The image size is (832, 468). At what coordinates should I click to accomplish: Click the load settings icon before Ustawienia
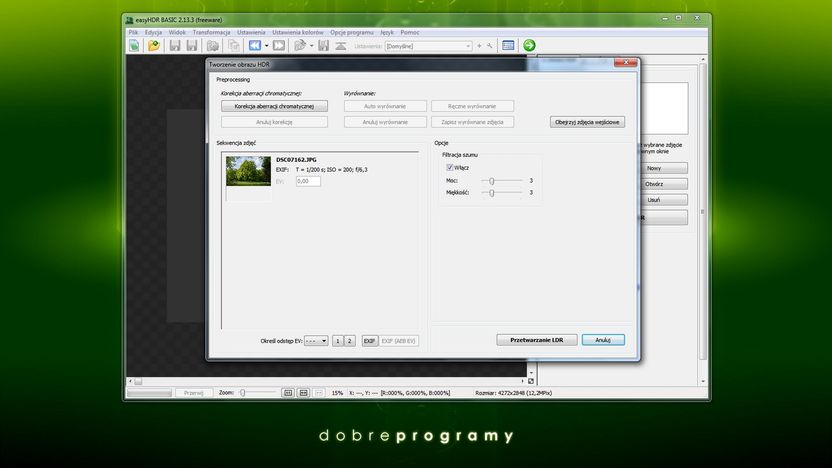pos(300,46)
